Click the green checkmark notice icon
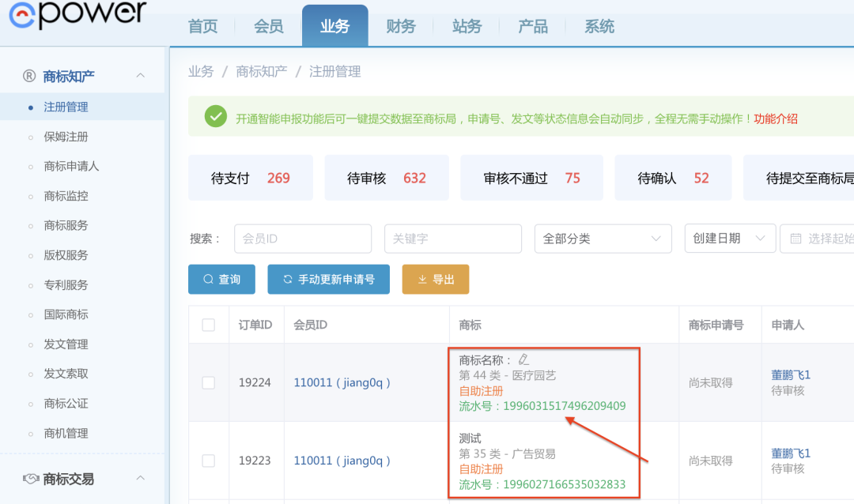 coord(216,116)
